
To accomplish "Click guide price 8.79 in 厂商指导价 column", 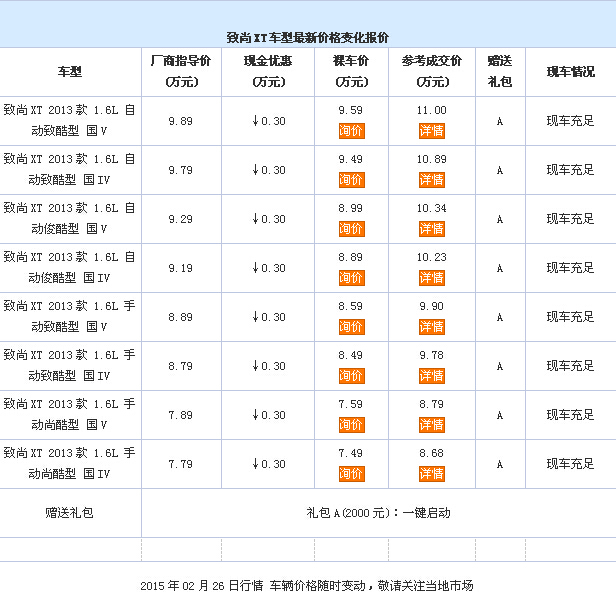I will (181, 366).
